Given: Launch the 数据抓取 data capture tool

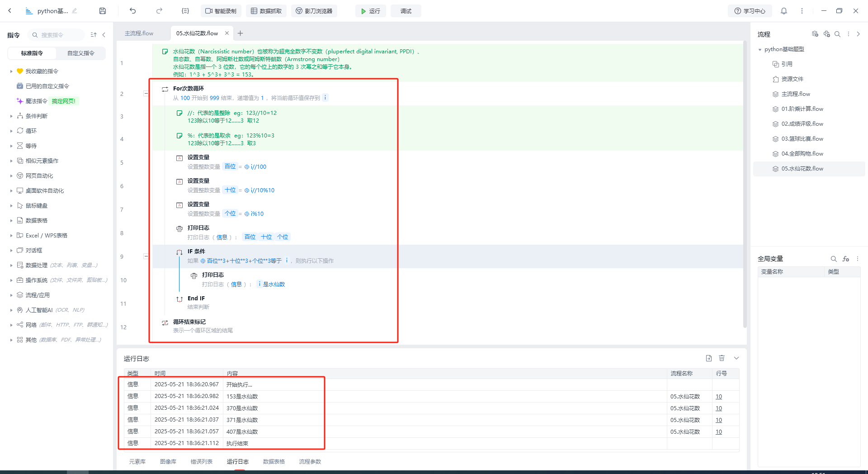Looking at the screenshot, I should pyautogui.click(x=266, y=10).
